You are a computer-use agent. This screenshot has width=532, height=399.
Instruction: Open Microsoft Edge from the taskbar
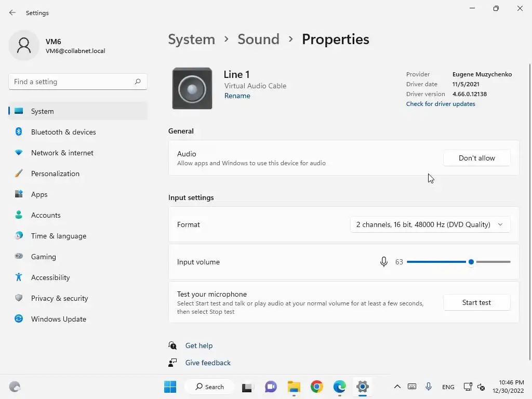[340, 387]
